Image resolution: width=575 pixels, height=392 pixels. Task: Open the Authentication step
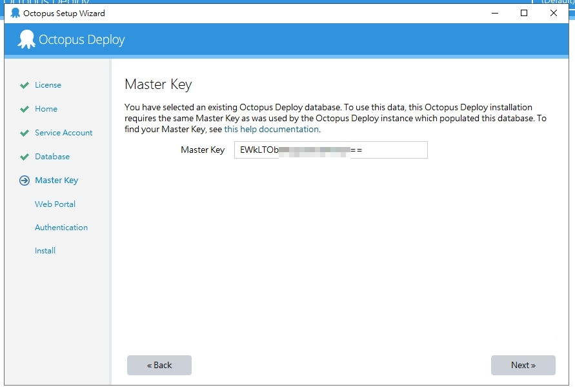click(x=61, y=228)
